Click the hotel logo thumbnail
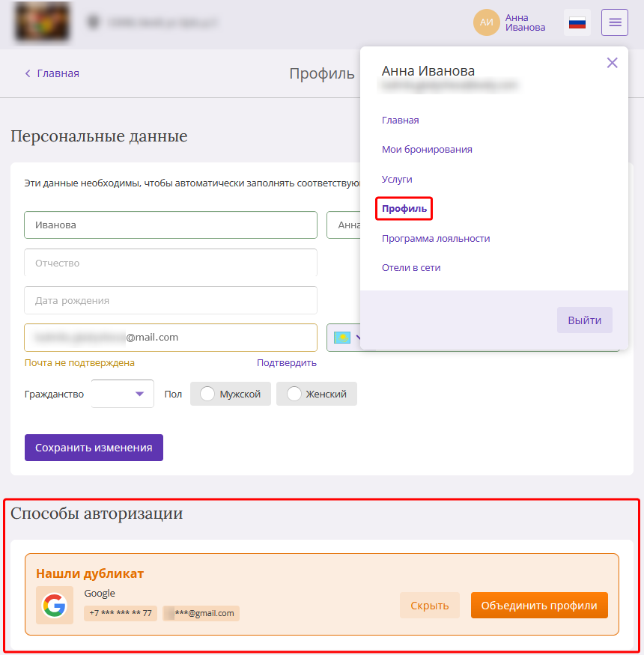 pyautogui.click(x=42, y=22)
